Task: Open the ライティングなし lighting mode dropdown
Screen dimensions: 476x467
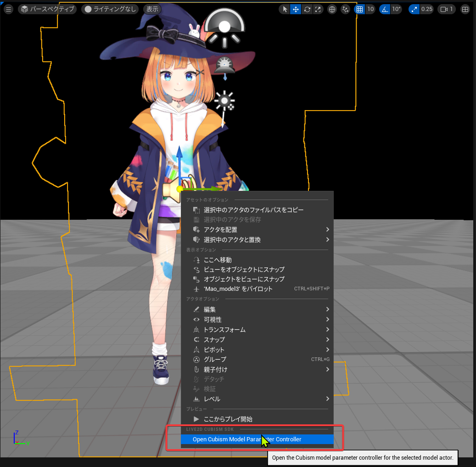Action: point(110,10)
